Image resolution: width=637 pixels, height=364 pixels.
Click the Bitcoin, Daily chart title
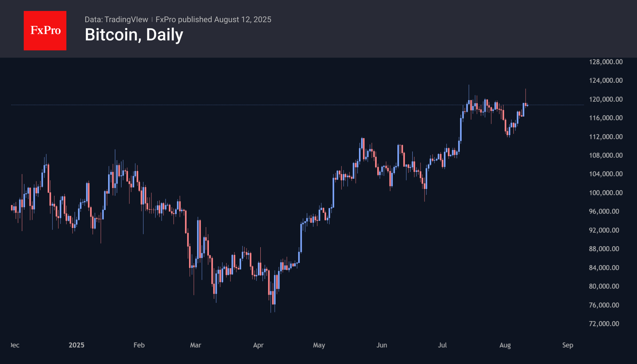(134, 35)
